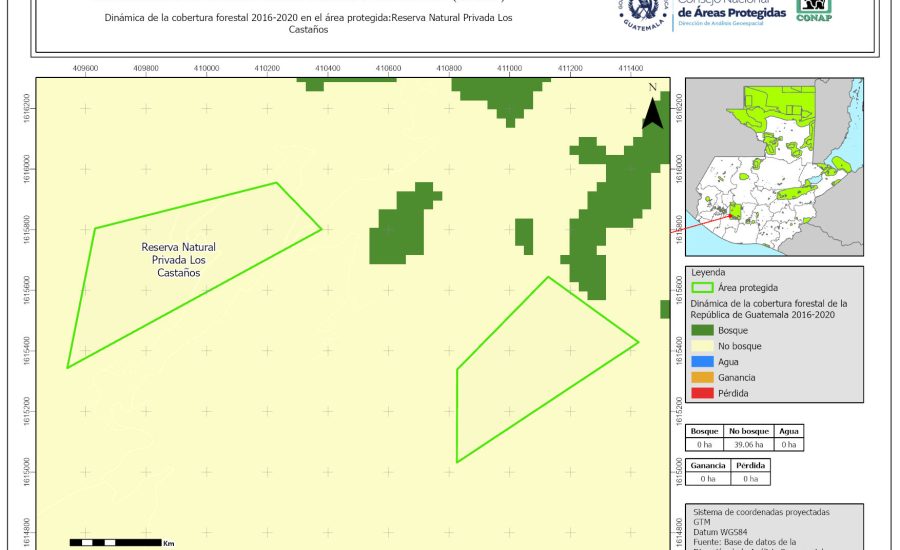Screen dimensions: 900x550
Task: Select the Área protegida green outline symbol
Action: coord(702,288)
